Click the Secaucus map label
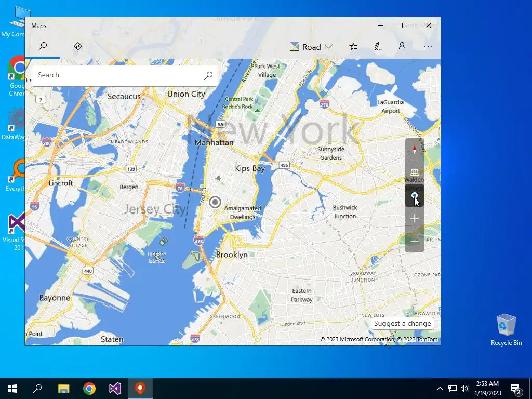This screenshot has width=532, height=399. (x=124, y=97)
